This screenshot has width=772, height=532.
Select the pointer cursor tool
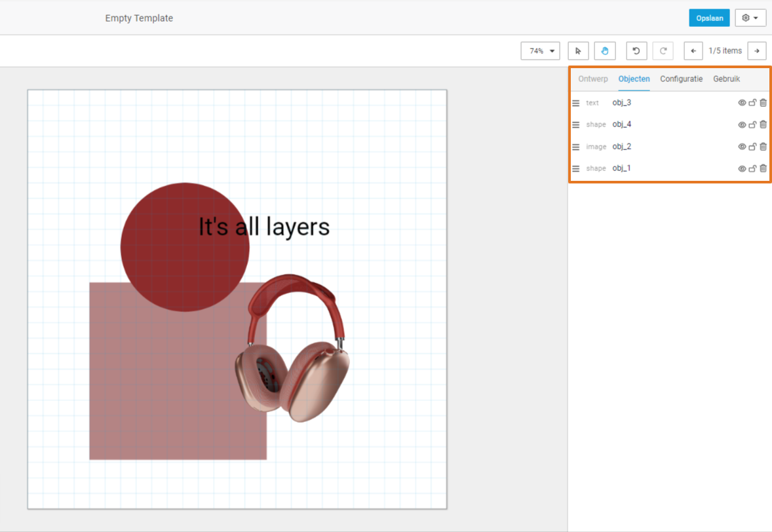click(578, 50)
